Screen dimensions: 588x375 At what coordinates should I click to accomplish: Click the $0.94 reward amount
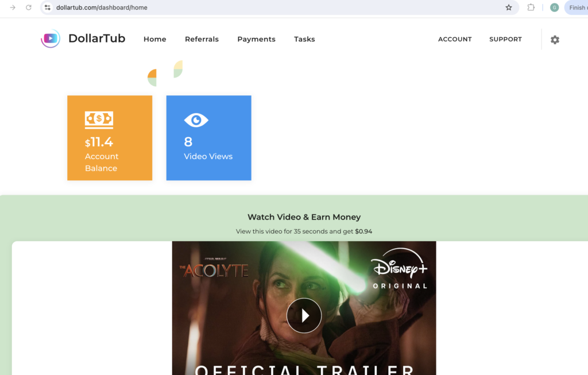click(363, 231)
